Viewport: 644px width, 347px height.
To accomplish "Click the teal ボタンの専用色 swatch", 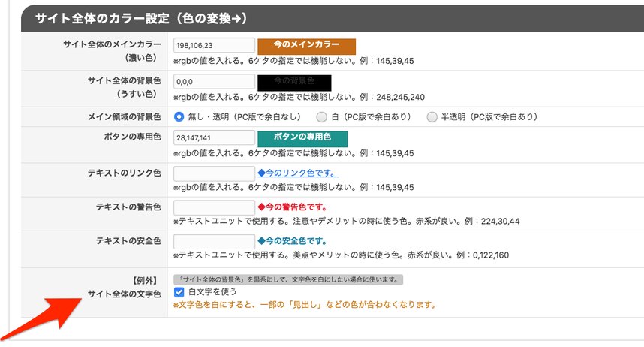I will [302, 138].
